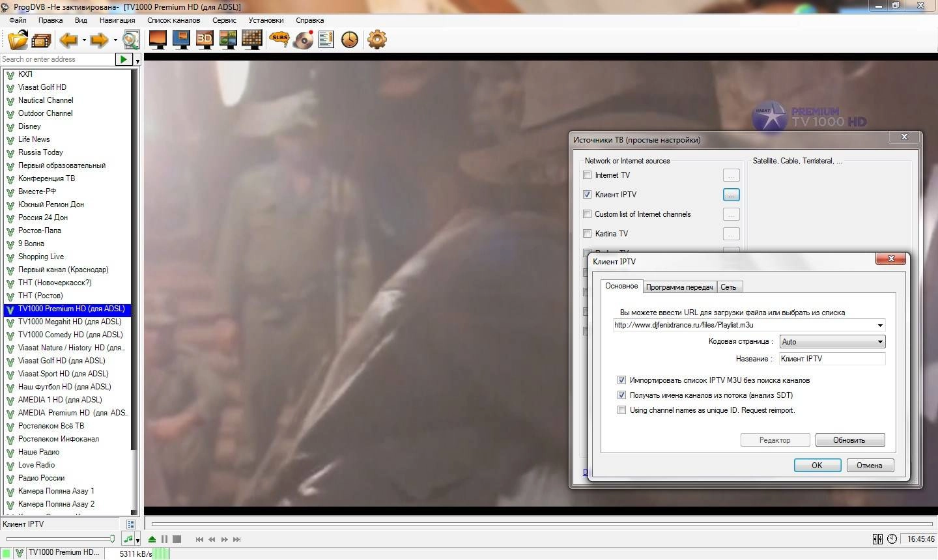This screenshot has width=938, height=560.
Task: Open the Навигация menu
Action: pyautogui.click(x=117, y=20)
